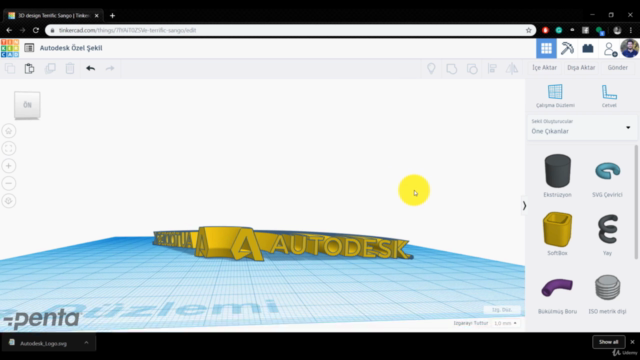Click the Ungroup shapes icon

pyautogui.click(x=472, y=69)
